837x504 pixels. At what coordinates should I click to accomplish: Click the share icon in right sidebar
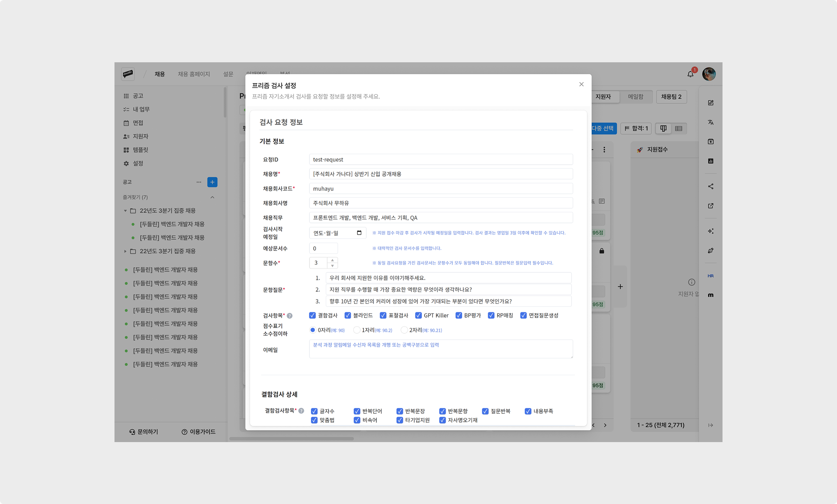tap(711, 186)
